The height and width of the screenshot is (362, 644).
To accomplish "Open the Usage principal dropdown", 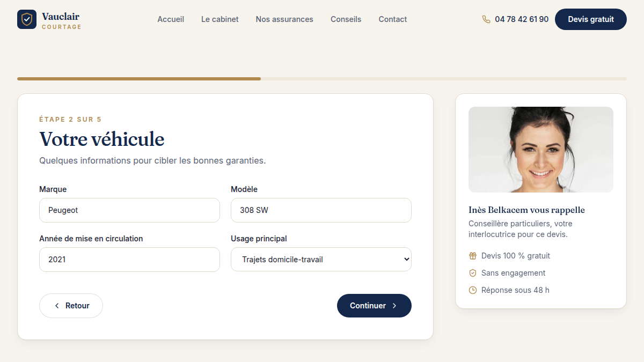I will pyautogui.click(x=321, y=260).
